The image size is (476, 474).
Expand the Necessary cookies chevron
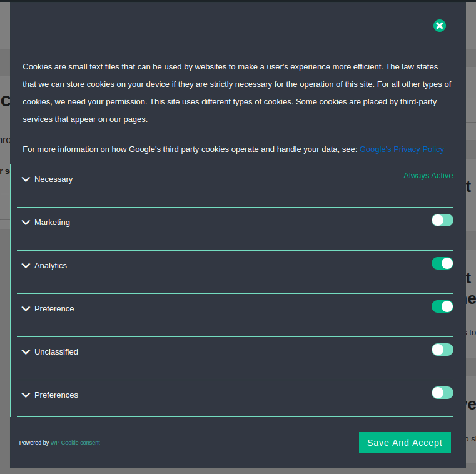(26, 179)
